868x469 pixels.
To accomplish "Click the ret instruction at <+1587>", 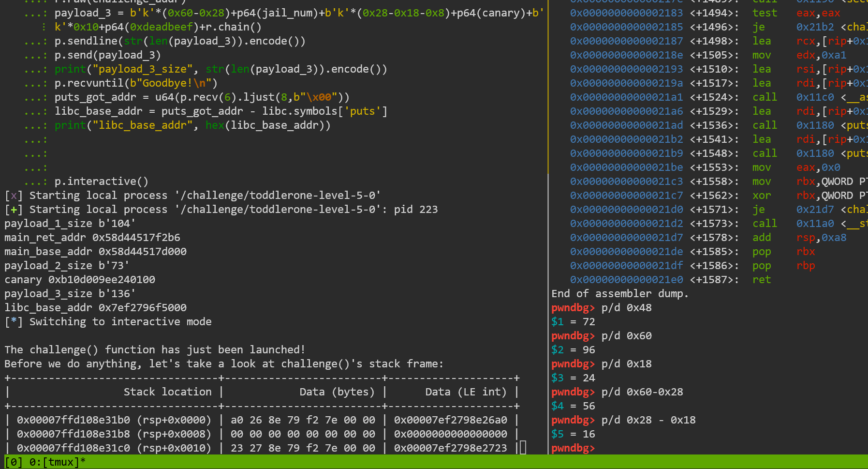I will click(x=671, y=280).
